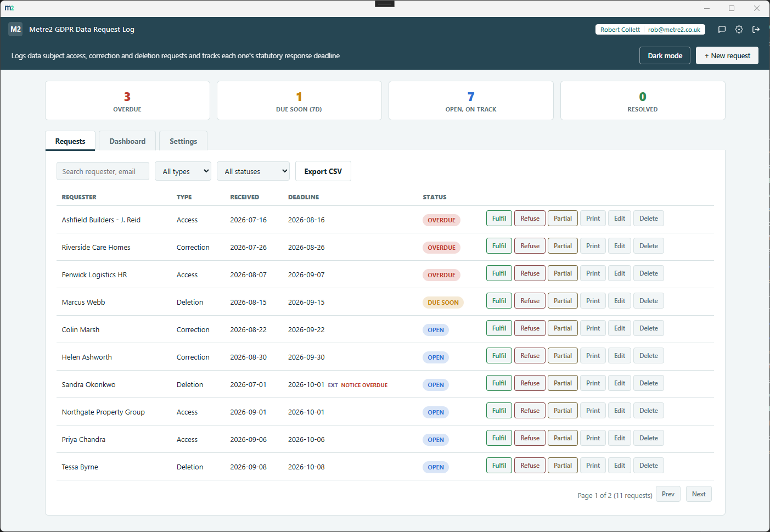Toggle Dark mode
The height and width of the screenshot is (532, 770).
coord(665,55)
